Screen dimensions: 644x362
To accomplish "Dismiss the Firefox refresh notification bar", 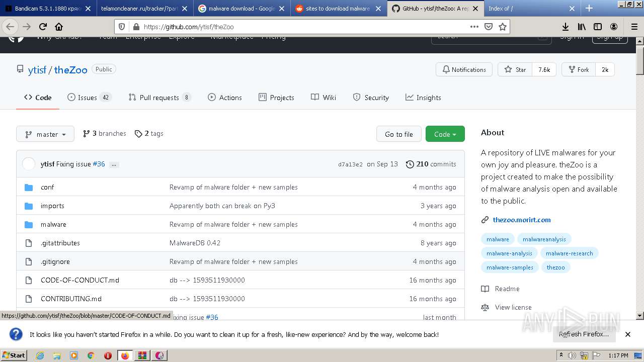I will coord(628,334).
